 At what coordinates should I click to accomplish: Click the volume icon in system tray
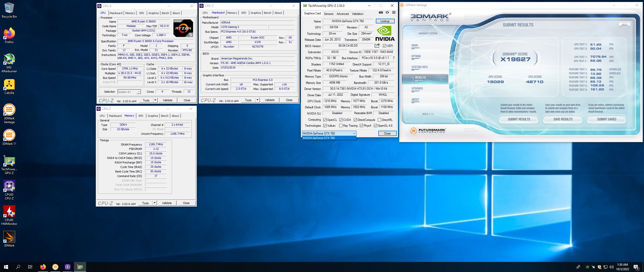[x=612, y=267]
